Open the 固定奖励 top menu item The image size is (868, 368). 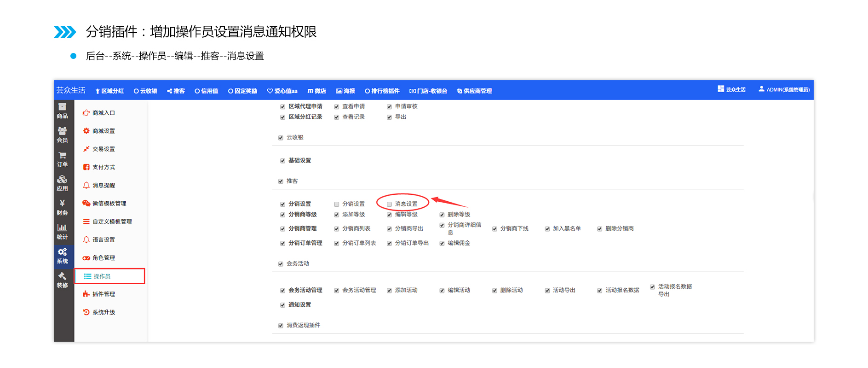(x=242, y=91)
